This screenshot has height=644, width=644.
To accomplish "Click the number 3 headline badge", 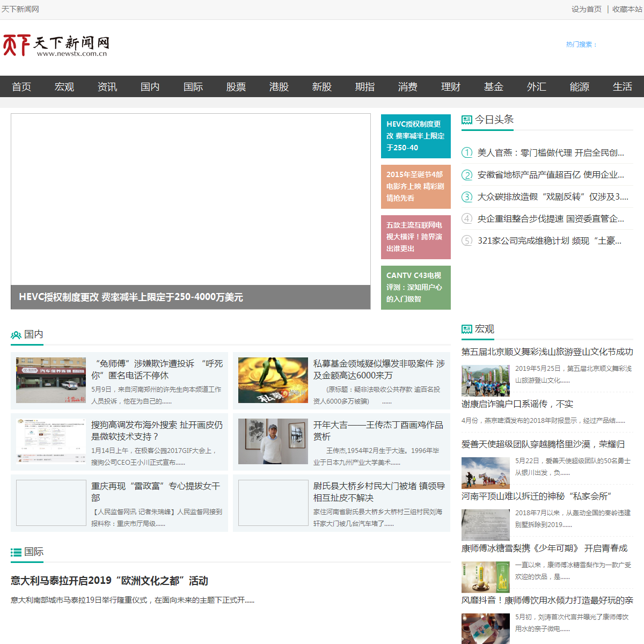I will [x=467, y=197].
